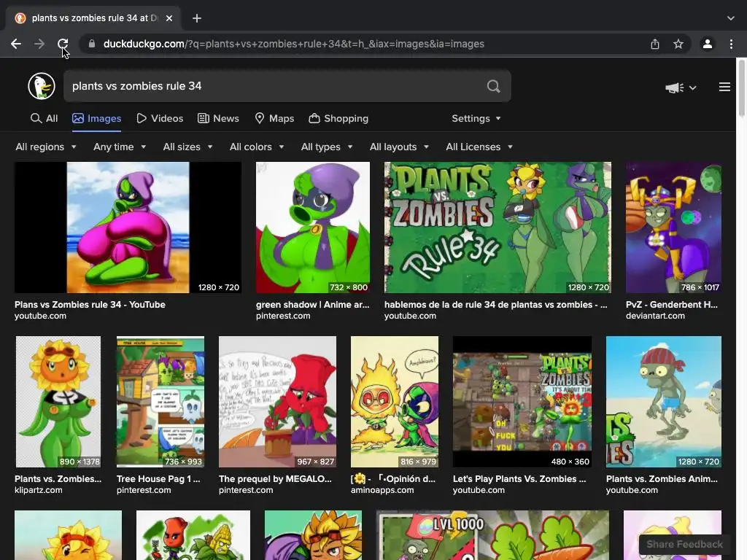Open the browser three-dot menu
The image size is (747, 560).
pos(731,44)
